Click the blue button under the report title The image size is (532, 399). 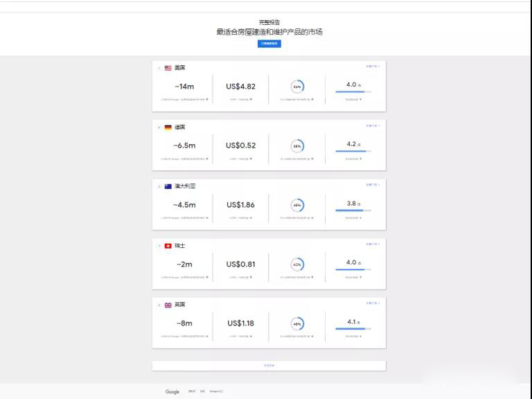coord(269,44)
